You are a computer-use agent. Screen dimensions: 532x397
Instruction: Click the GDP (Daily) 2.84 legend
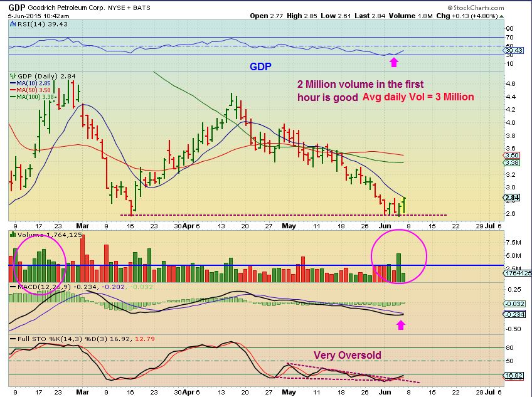(x=46, y=77)
